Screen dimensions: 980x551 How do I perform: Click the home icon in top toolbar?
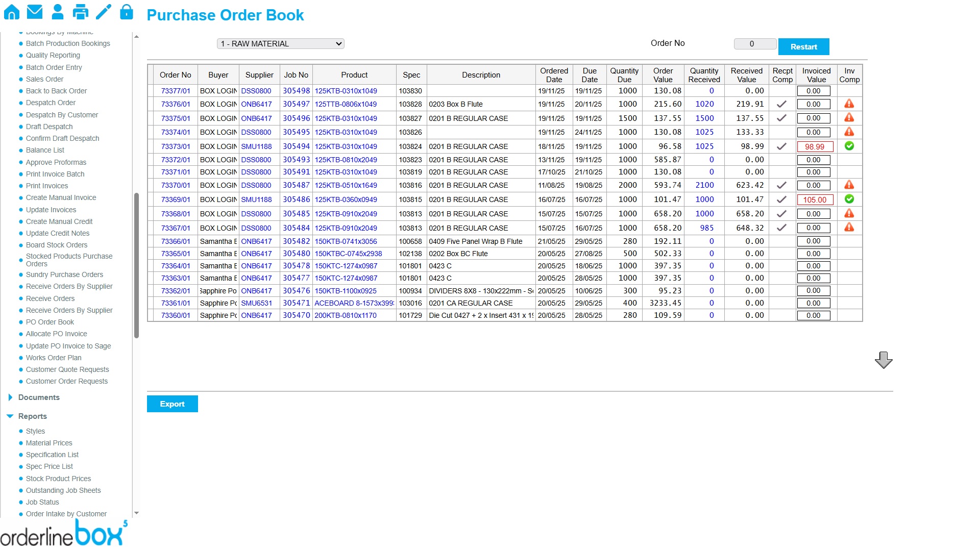[x=11, y=12]
